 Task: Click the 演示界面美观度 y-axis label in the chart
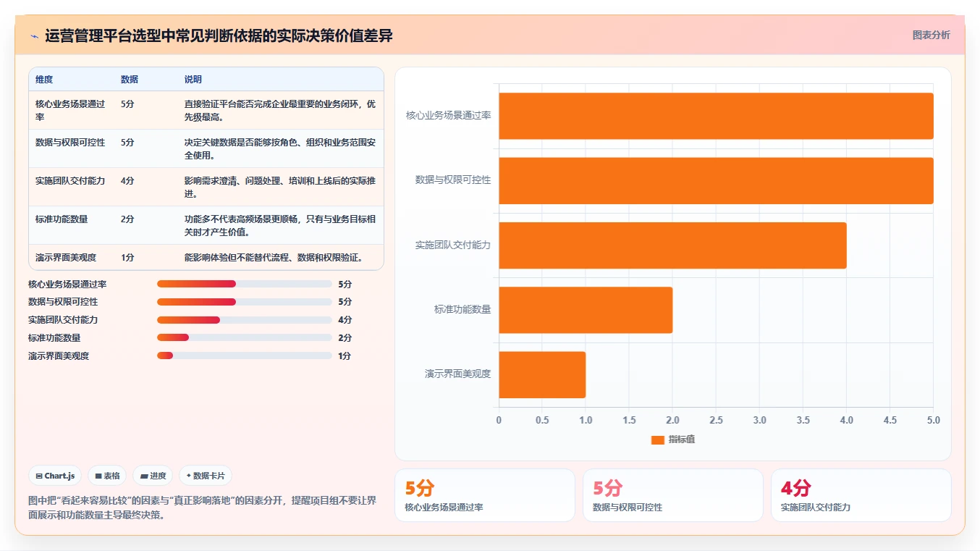pyautogui.click(x=458, y=374)
